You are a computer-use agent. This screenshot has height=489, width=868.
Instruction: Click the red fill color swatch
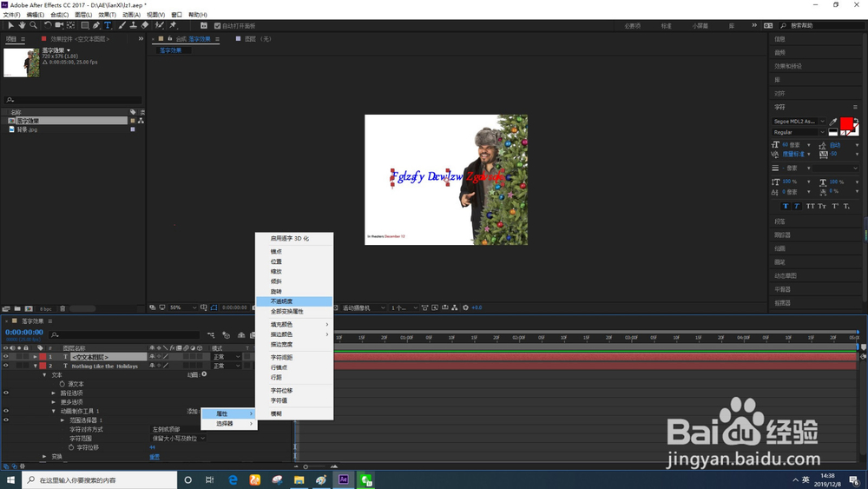[846, 123]
